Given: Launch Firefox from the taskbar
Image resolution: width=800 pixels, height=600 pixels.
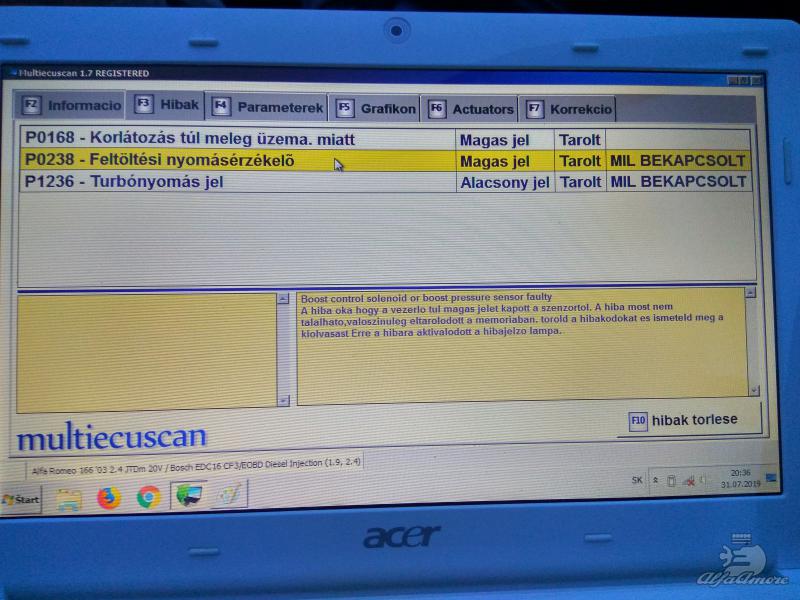Looking at the screenshot, I should pyautogui.click(x=109, y=498).
